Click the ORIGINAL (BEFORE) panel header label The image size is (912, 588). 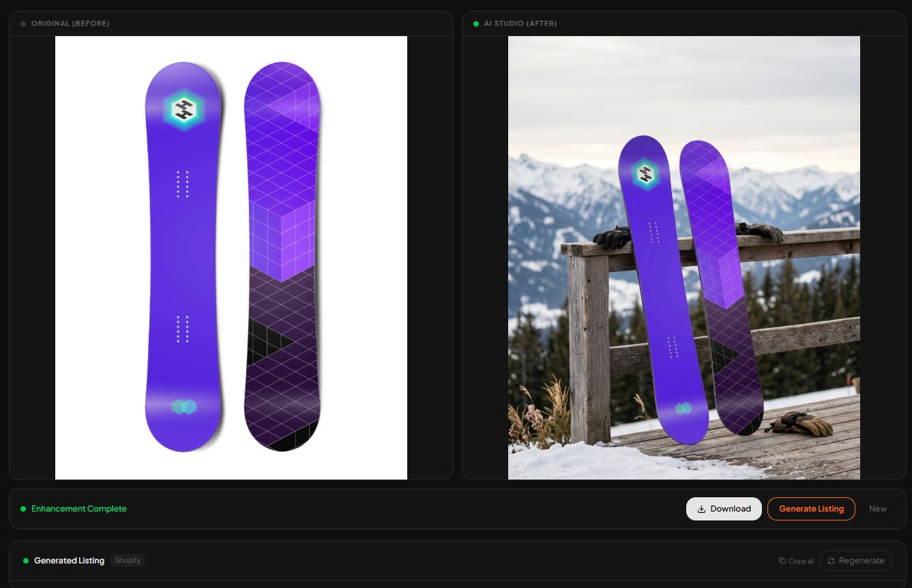[x=70, y=24]
